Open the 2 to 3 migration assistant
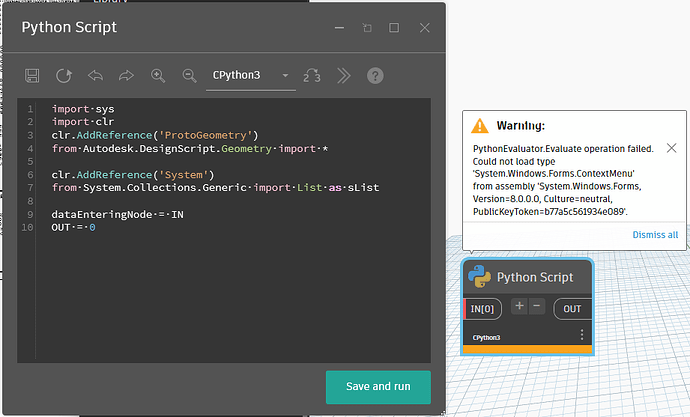Screen dimensions: 690x417 click(312, 76)
